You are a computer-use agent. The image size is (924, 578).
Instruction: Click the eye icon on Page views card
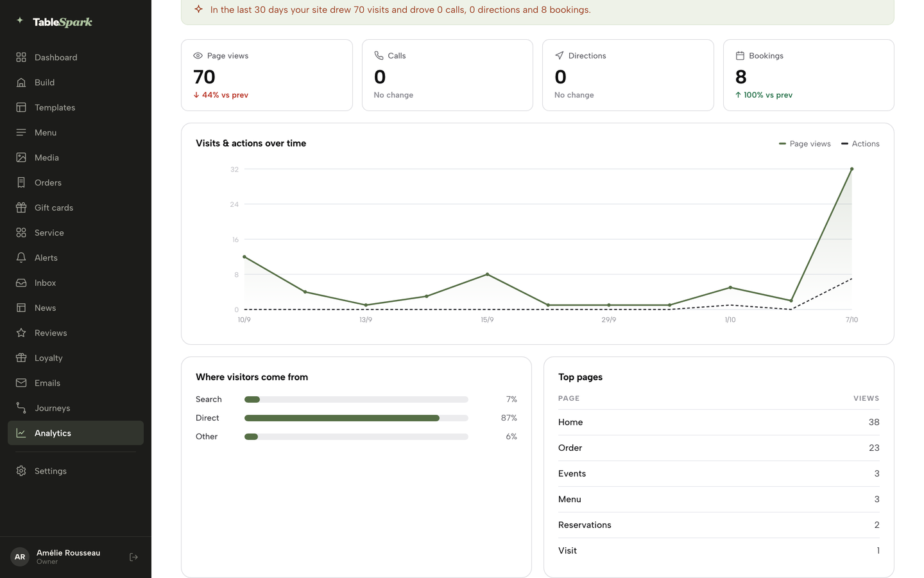(x=198, y=56)
